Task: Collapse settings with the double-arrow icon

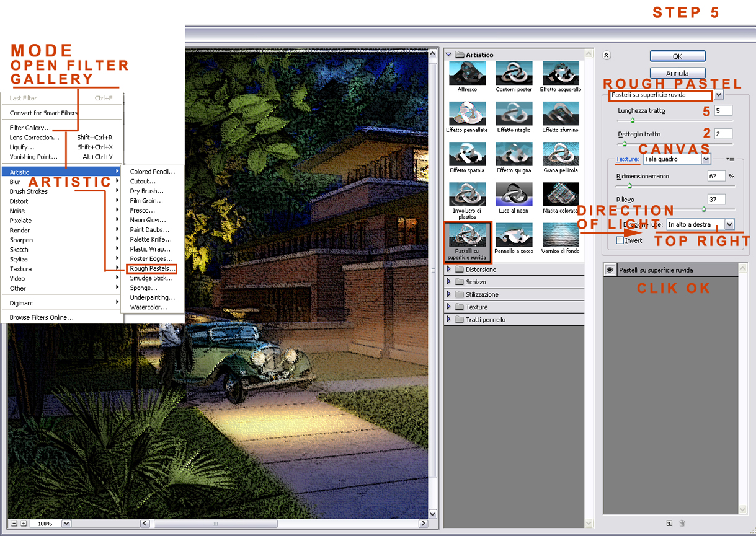Action: click(607, 55)
